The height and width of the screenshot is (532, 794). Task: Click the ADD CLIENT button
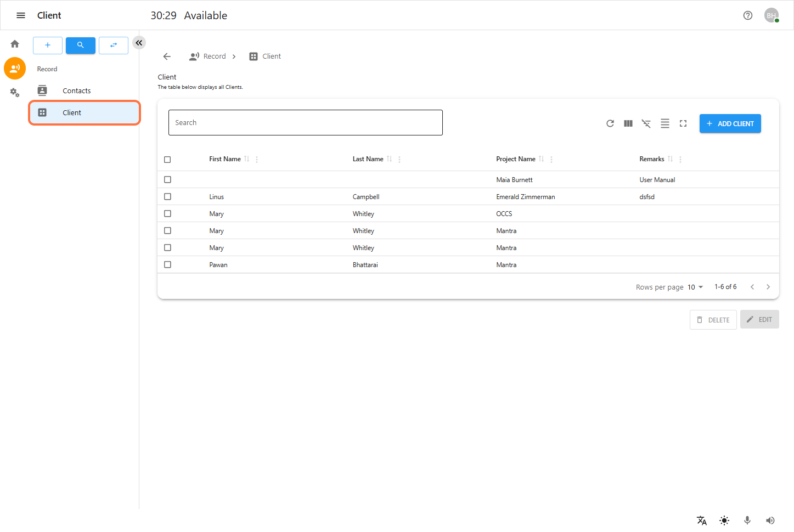coord(730,123)
